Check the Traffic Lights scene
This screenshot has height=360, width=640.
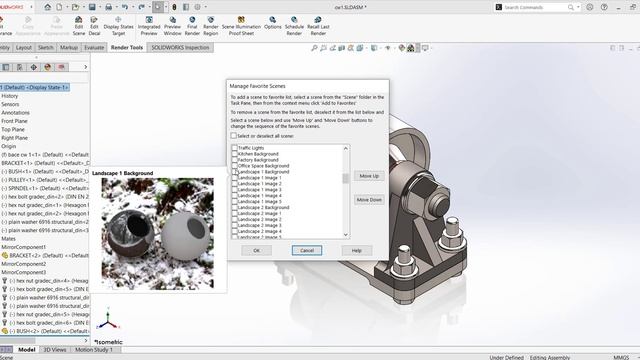tap(234, 148)
